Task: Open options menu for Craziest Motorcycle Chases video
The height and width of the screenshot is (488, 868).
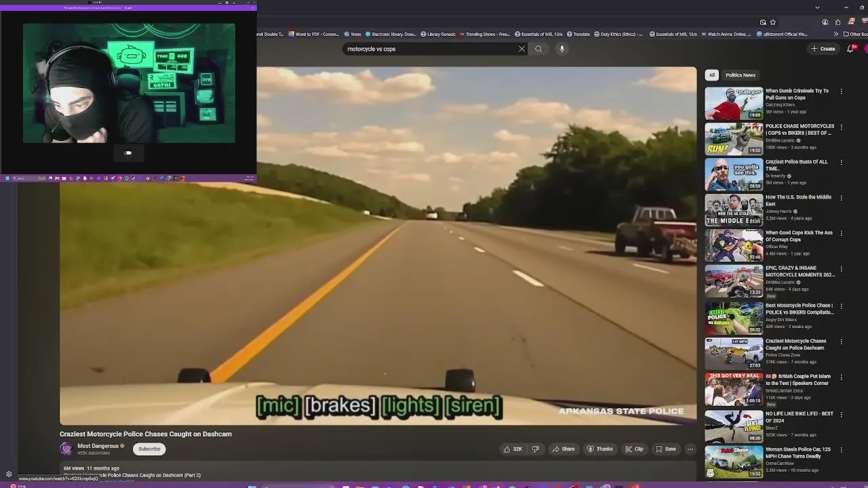Action: pyautogui.click(x=842, y=342)
